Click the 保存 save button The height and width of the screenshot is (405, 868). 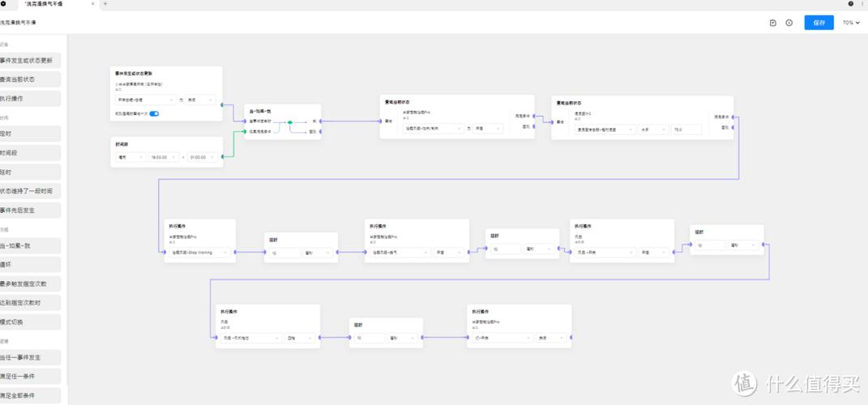819,23
